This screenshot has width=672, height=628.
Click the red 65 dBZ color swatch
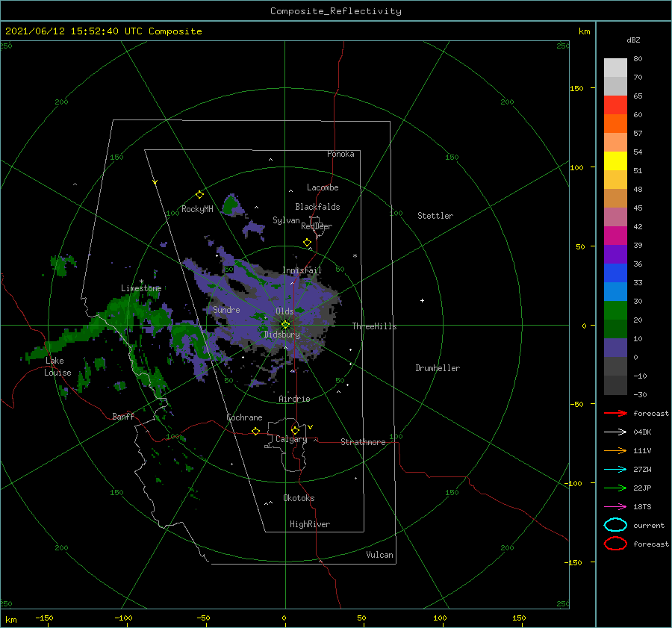[x=615, y=105]
